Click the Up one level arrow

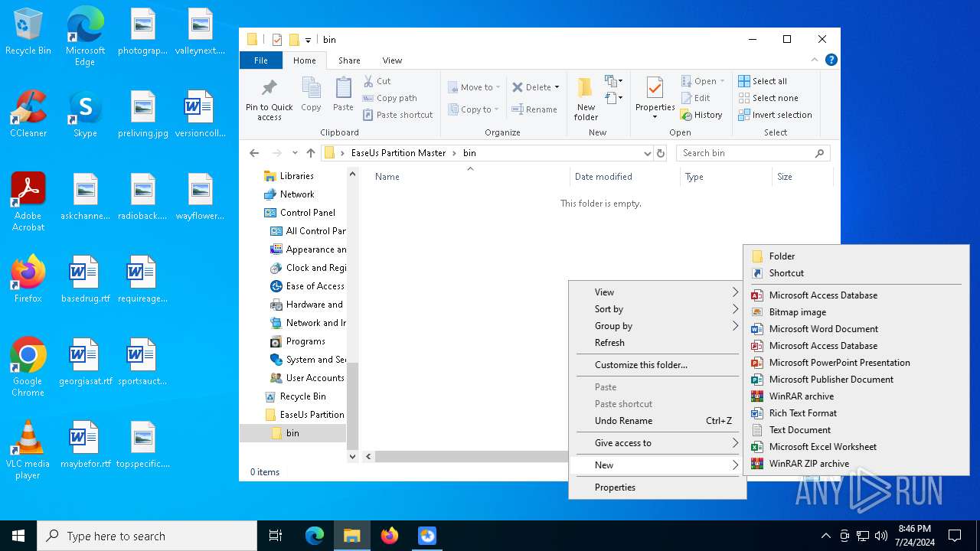pyautogui.click(x=311, y=153)
